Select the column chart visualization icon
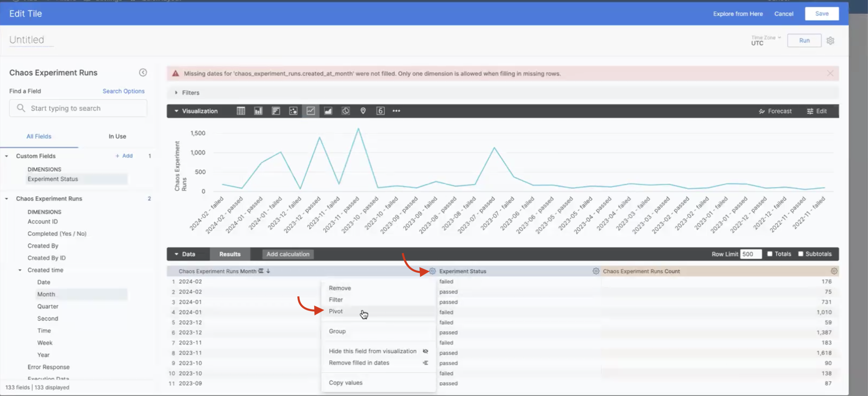Viewport: 868px width, 396px height. 258,111
